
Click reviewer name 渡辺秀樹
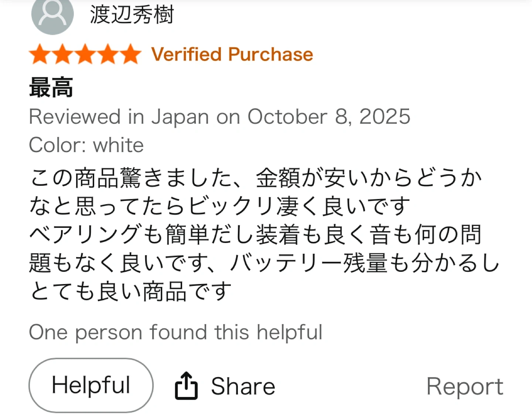pyautogui.click(x=132, y=15)
